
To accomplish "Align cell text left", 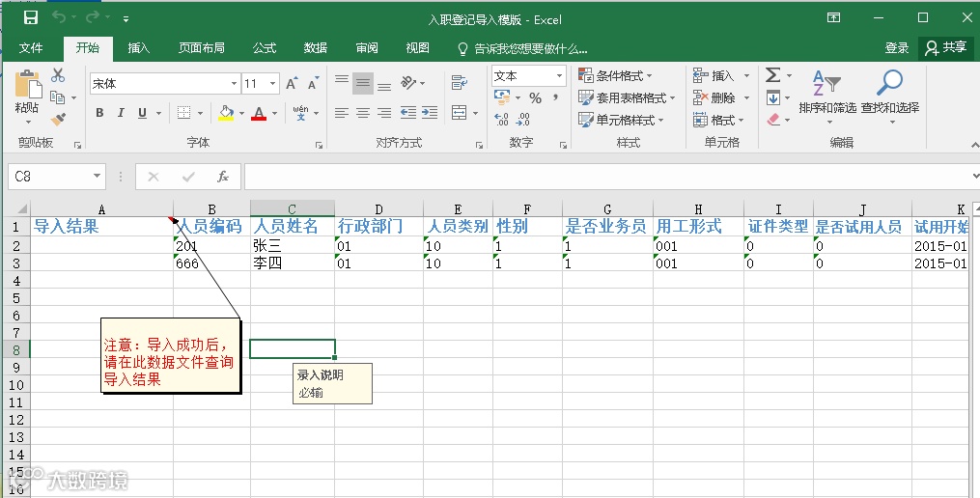I will (x=341, y=113).
